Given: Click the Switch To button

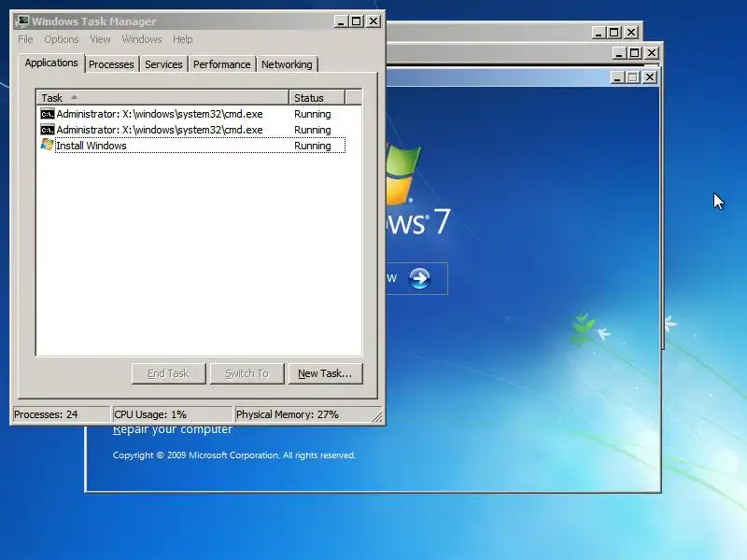Looking at the screenshot, I should pos(247,373).
